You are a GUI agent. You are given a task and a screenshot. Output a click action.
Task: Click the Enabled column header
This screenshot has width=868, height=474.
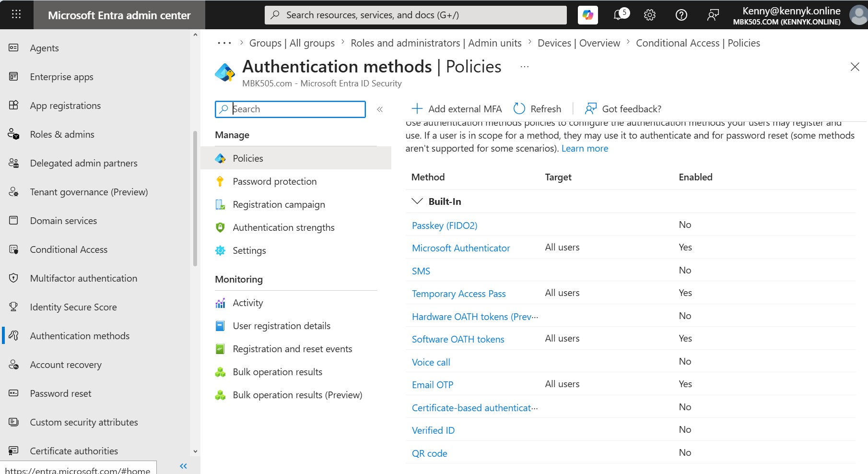695,177
